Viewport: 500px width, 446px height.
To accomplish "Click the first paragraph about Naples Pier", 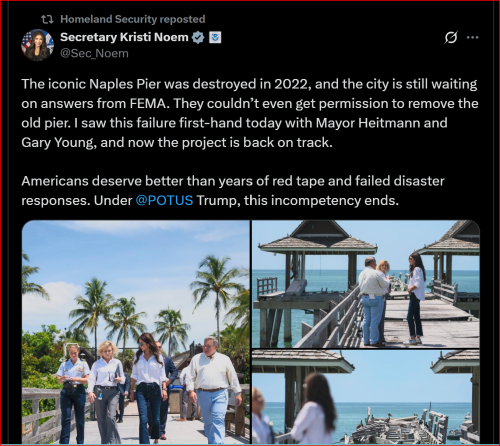I will (x=250, y=113).
